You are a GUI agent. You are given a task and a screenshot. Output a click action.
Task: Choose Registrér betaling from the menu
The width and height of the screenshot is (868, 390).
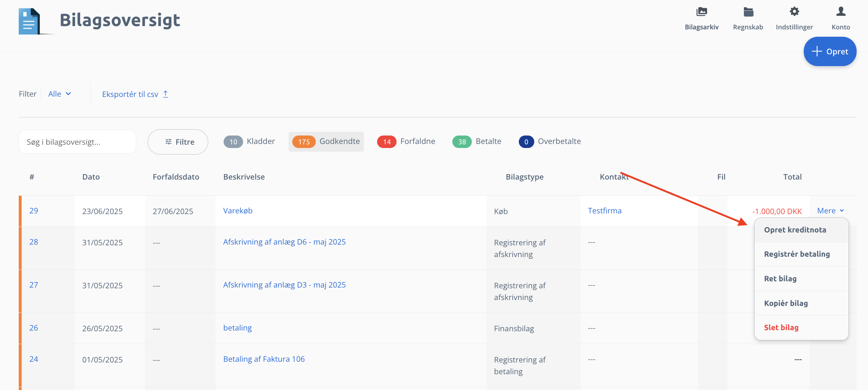801,254
